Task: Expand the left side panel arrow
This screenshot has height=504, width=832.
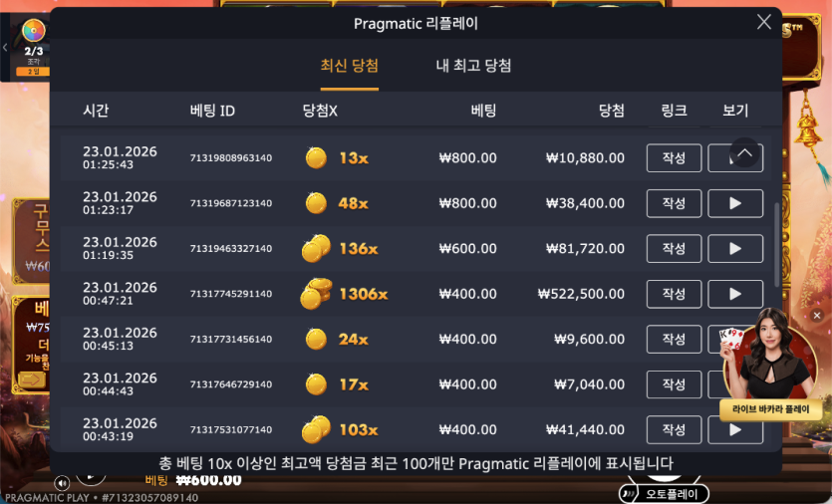Action: click(5, 48)
